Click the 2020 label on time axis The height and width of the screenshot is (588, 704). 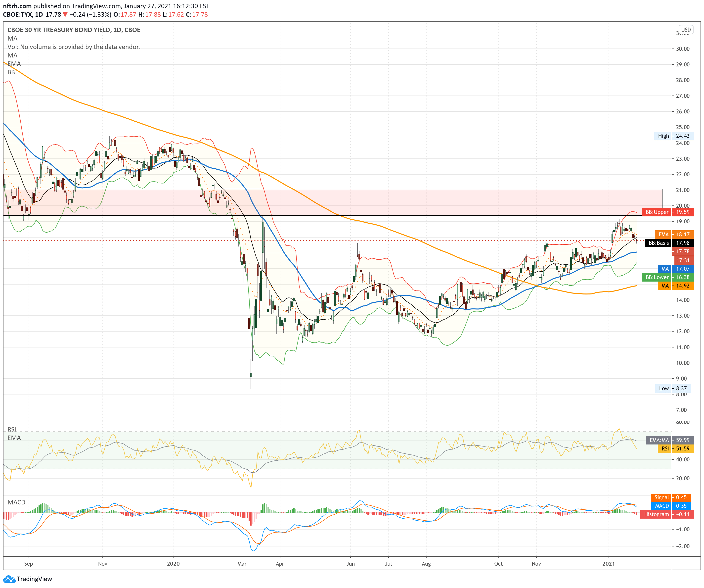click(x=173, y=564)
